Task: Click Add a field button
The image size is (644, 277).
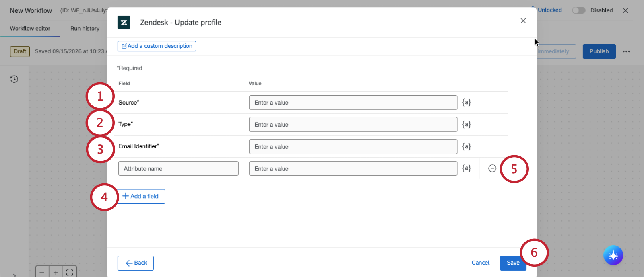Action: [141, 196]
